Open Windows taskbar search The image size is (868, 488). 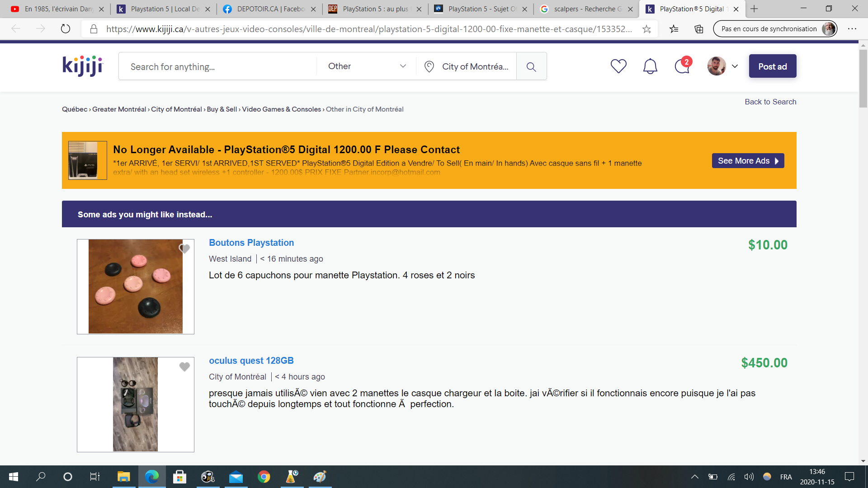[x=41, y=477]
